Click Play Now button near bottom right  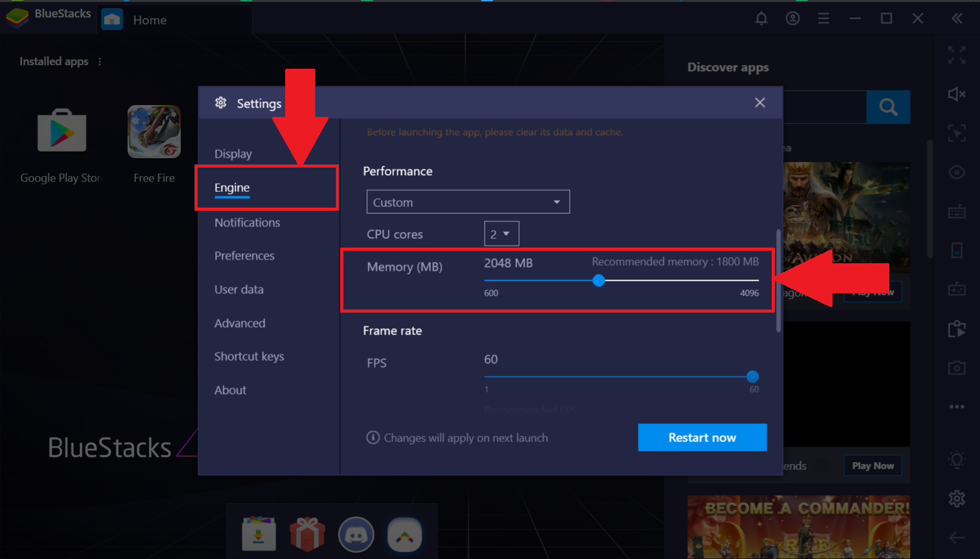pos(873,466)
